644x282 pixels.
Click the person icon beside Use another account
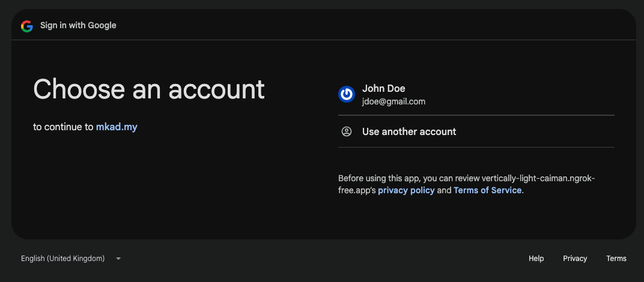[x=347, y=131]
